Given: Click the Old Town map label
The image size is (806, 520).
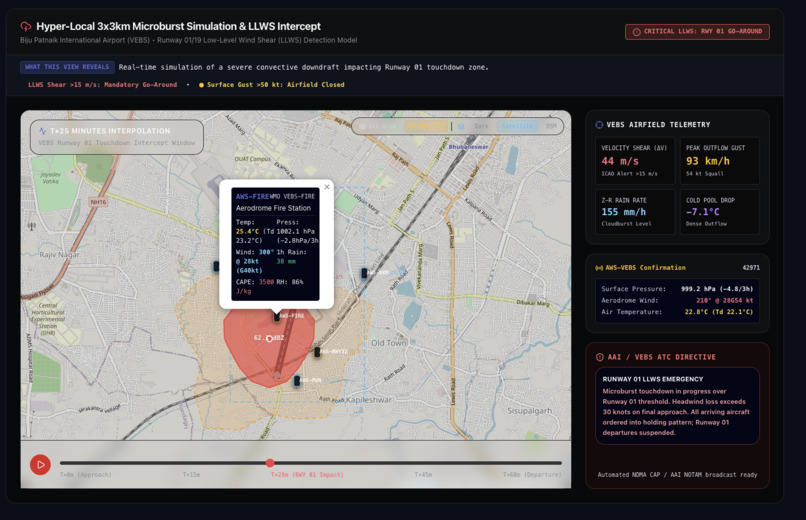Looking at the screenshot, I should [389, 343].
